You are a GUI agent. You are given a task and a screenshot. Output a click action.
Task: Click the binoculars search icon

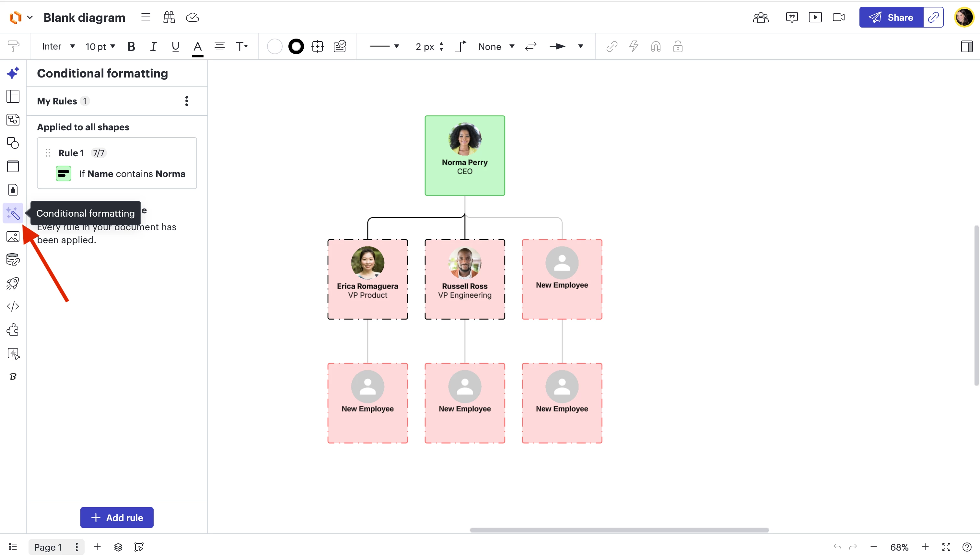click(169, 17)
